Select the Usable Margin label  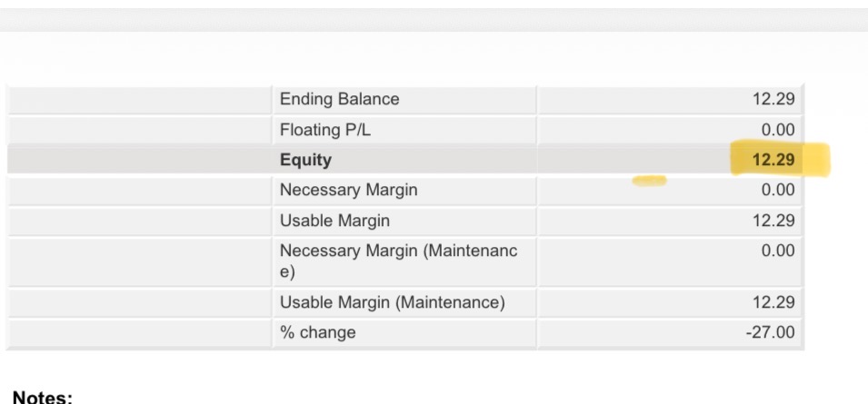pyautogui.click(x=334, y=221)
